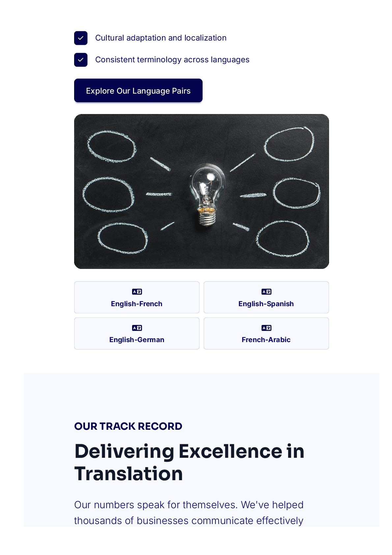Select the English-French label
The height and width of the screenshot is (555, 392).
click(x=136, y=304)
